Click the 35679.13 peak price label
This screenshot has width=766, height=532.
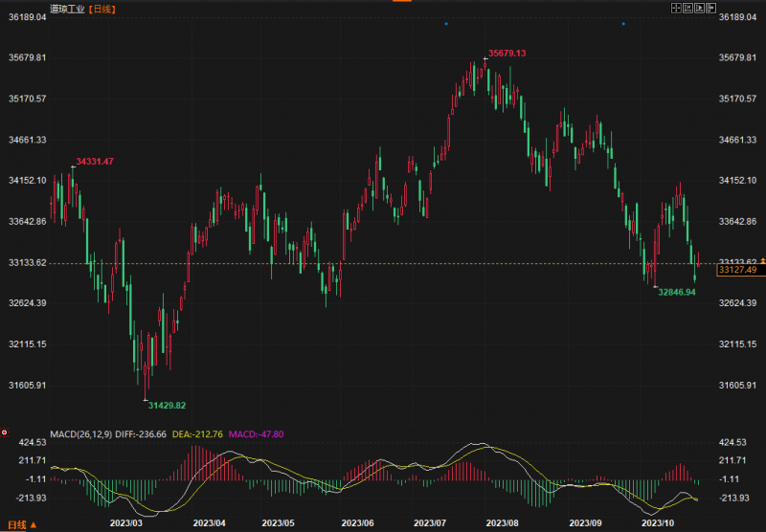[x=507, y=53]
